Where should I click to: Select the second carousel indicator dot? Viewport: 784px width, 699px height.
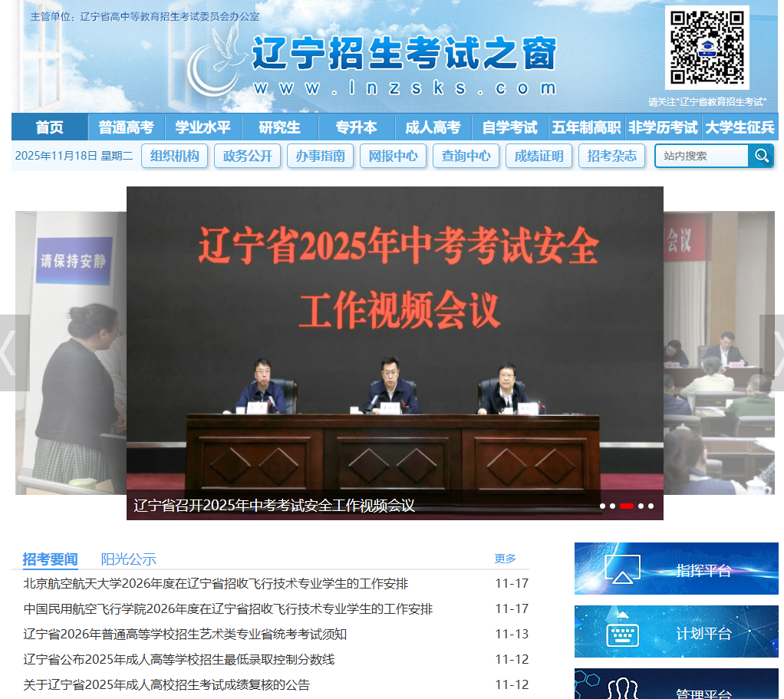(613, 506)
